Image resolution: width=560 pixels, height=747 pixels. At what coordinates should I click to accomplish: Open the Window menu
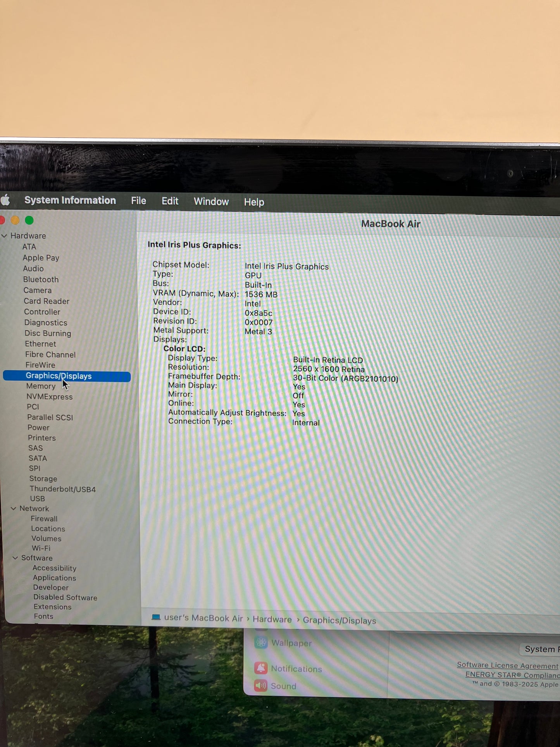tap(211, 202)
